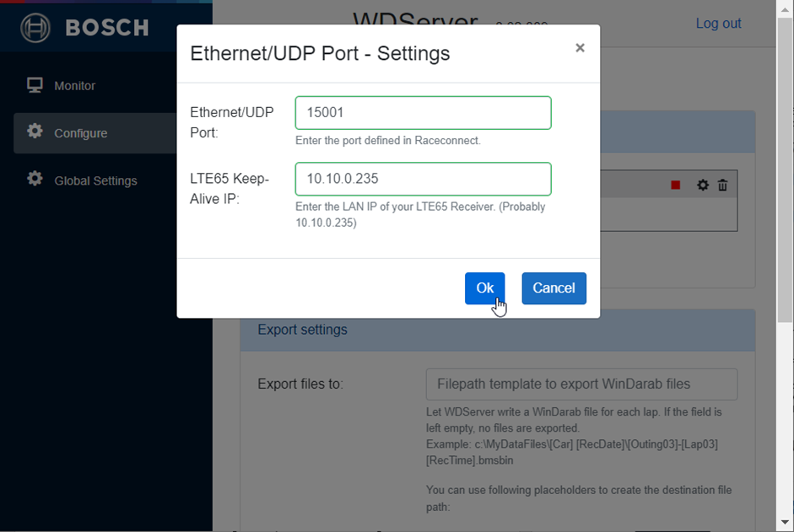This screenshot has width=794, height=532.
Task: Close the Ethernet/UDP settings dialog
Action: click(580, 47)
